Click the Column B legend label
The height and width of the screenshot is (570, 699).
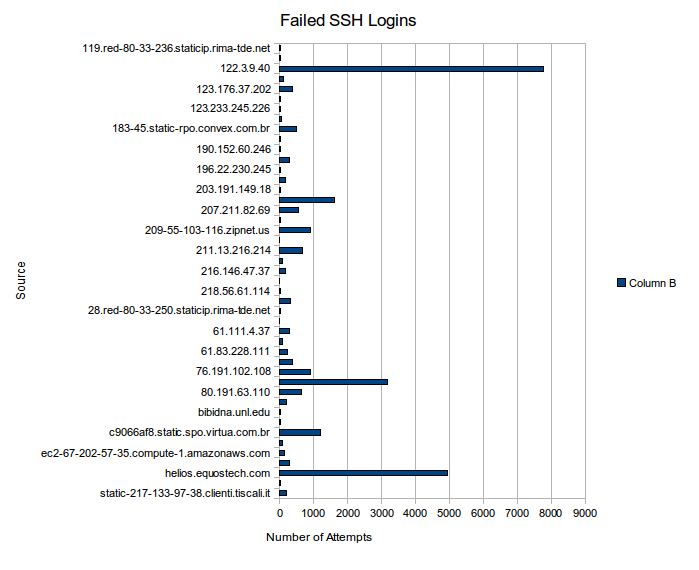click(x=652, y=283)
